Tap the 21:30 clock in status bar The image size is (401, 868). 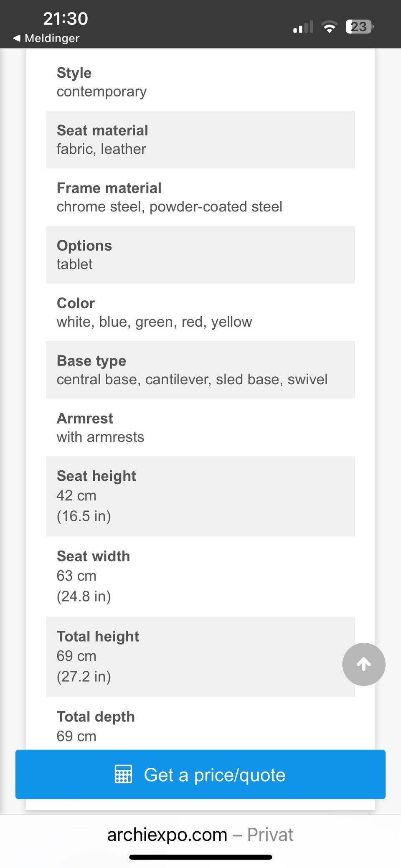(66, 18)
